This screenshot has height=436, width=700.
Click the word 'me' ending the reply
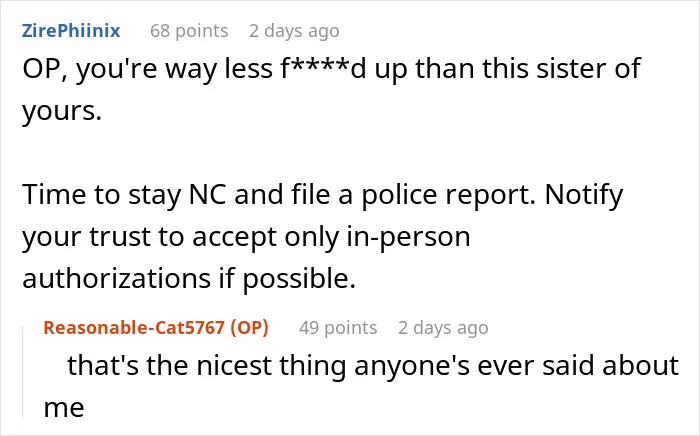click(x=64, y=408)
